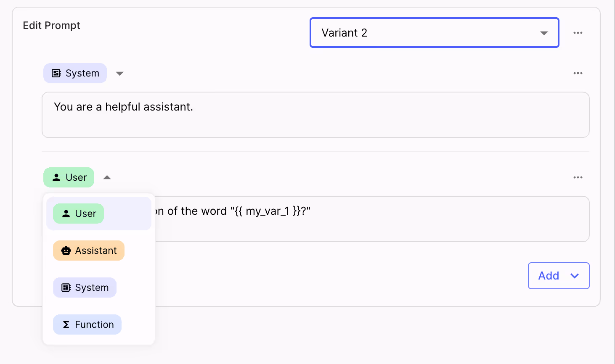
Task: Select User option in role menu
Action: click(x=99, y=214)
